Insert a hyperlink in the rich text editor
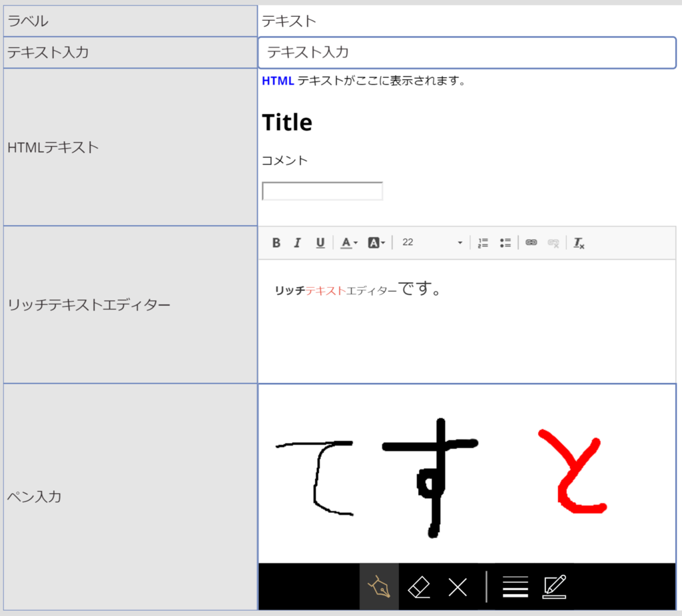 pyautogui.click(x=531, y=242)
